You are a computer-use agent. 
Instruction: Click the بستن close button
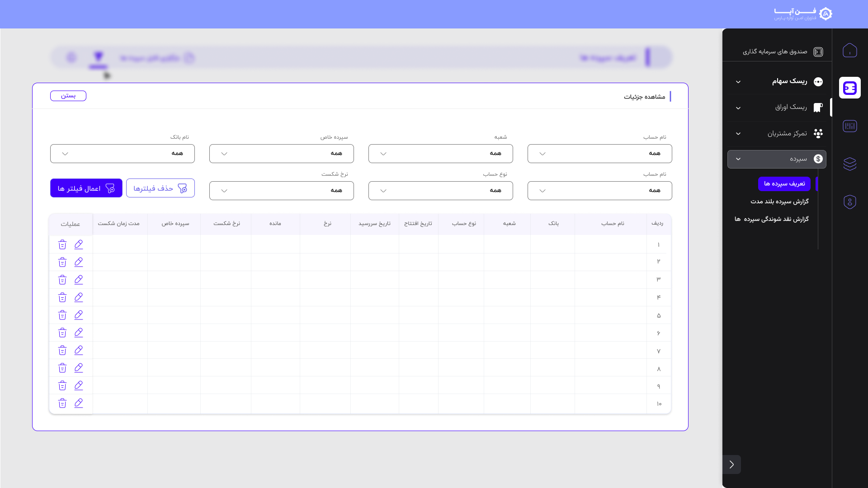coord(68,96)
